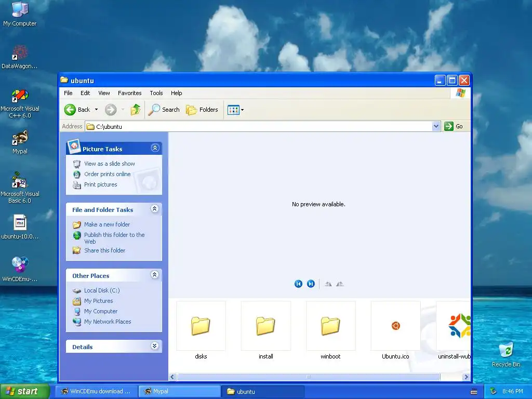Open the File menu
This screenshot has width=532, height=399.
68,93
